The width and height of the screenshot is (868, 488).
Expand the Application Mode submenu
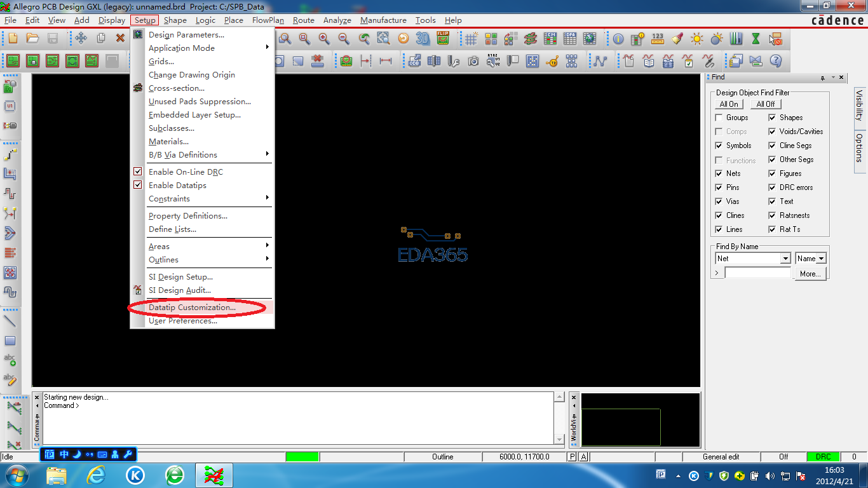[x=202, y=48]
